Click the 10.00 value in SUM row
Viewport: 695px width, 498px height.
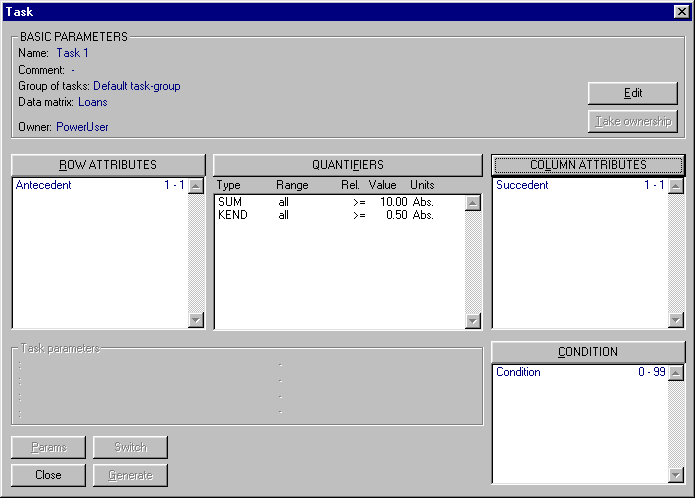pos(394,202)
